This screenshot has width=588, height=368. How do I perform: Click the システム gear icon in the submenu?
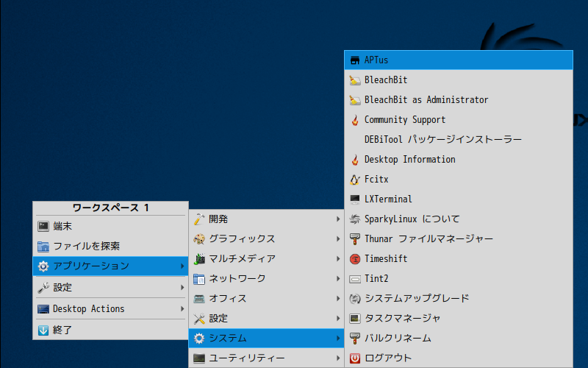[x=199, y=339]
